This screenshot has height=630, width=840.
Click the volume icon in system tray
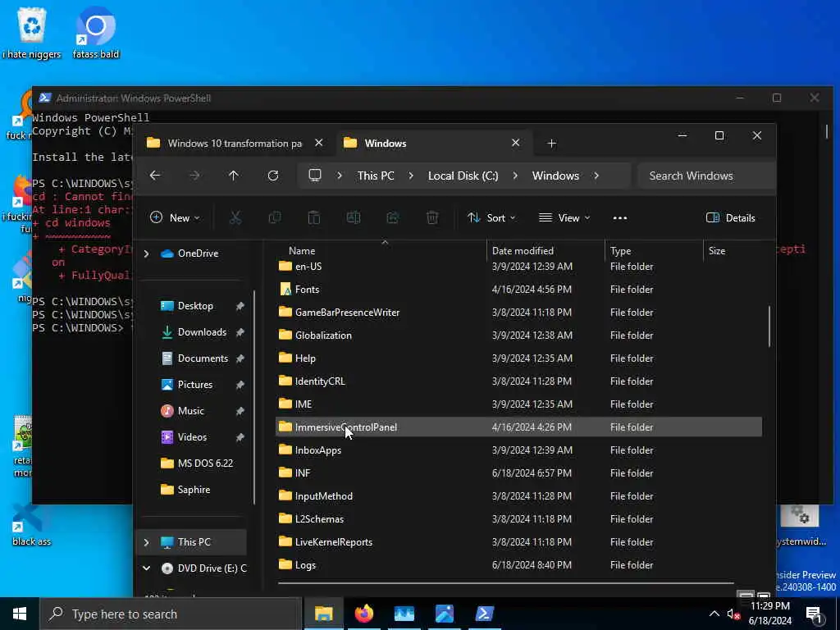(733, 614)
